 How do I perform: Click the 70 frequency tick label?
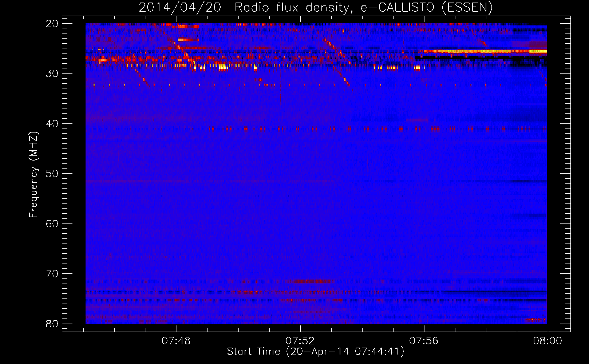click(52, 274)
